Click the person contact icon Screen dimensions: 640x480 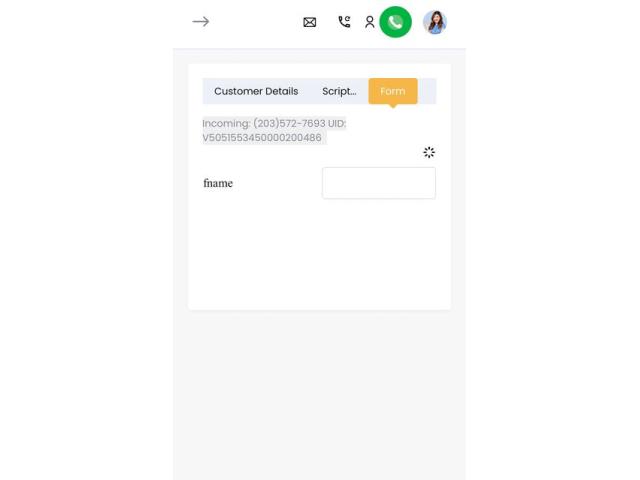pos(369,22)
